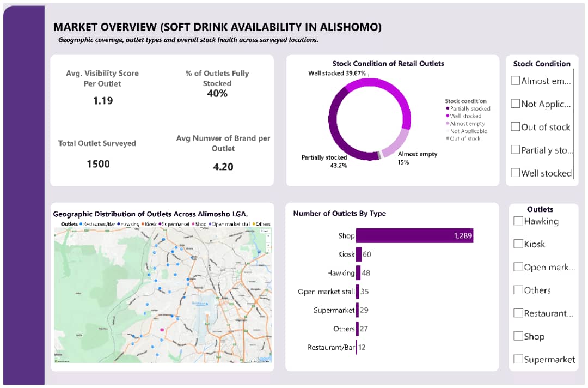Image resolution: width=588 pixels, height=388 pixels.
Task: Select the Shop bar in outlet type chart
Action: tap(414, 235)
